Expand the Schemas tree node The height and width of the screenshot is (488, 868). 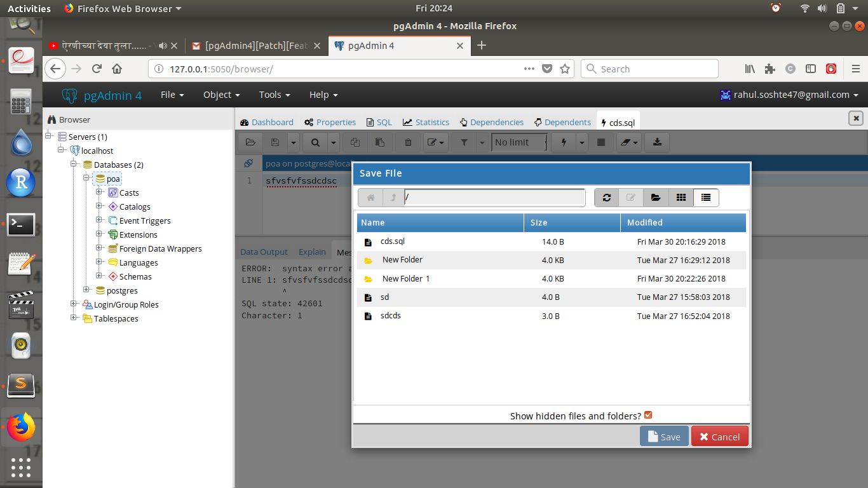coord(99,276)
